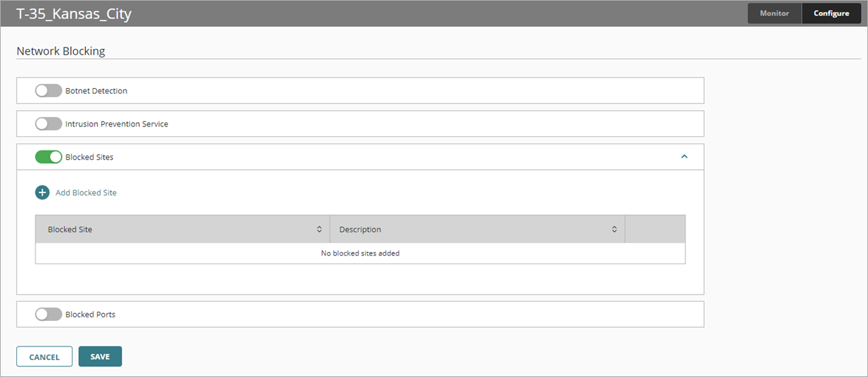
Task: Click the Blocked Sites label
Action: (89, 157)
